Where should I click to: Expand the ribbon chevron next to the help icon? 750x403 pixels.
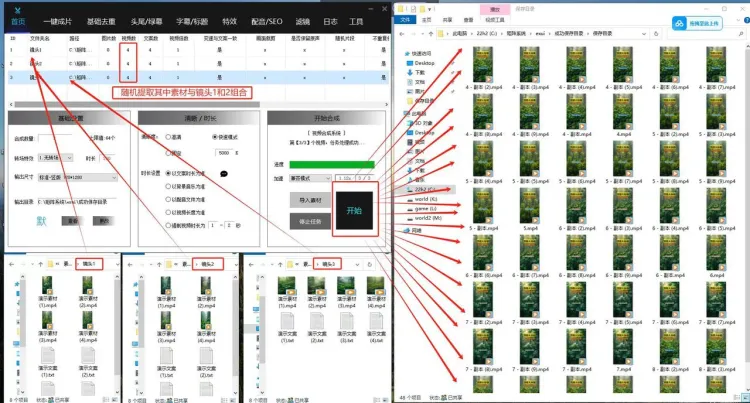(x=738, y=20)
